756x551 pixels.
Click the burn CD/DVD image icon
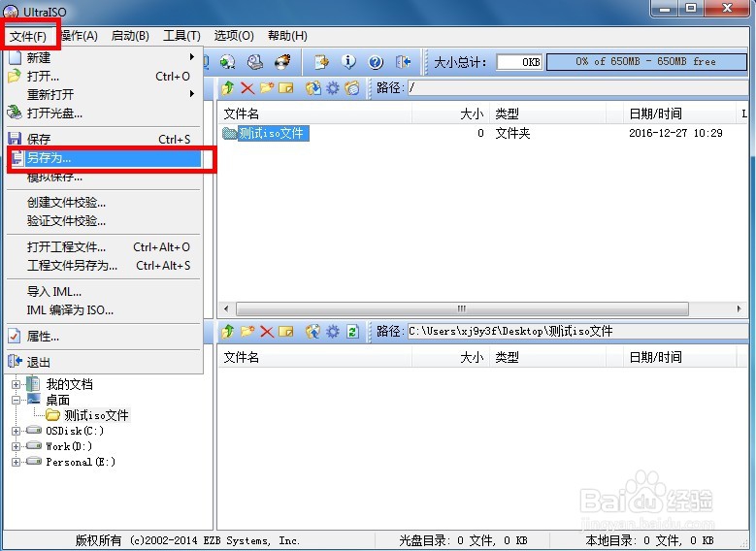[x=283, y=62]
